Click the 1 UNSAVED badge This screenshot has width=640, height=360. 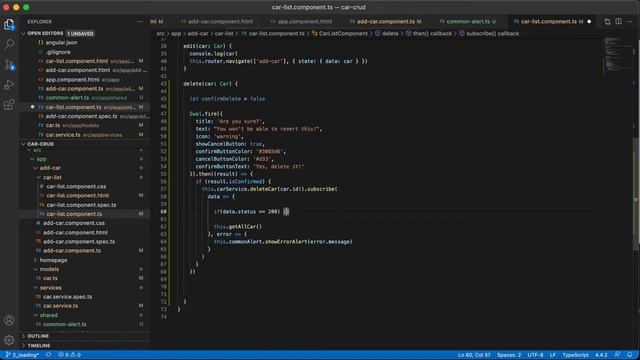(x=80, y=33)
